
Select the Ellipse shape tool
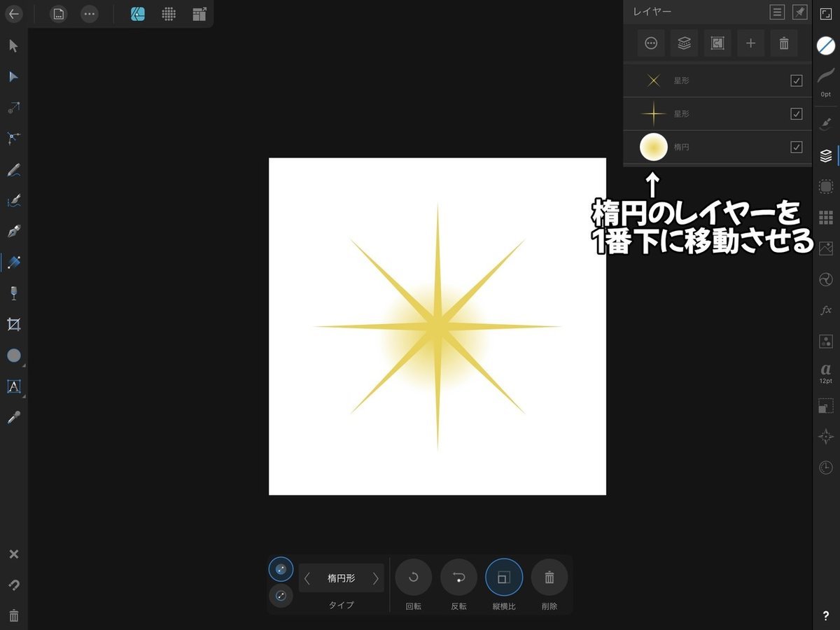tap(13, 356)
